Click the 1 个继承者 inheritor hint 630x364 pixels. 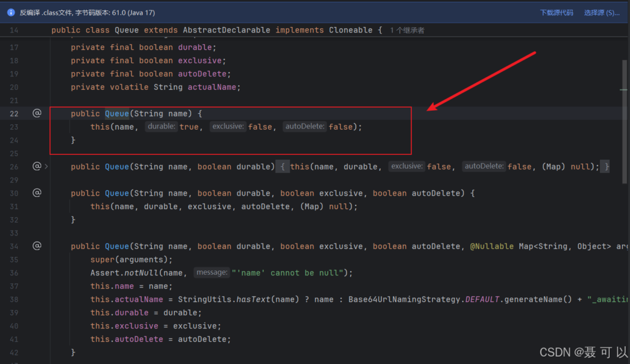407,30
